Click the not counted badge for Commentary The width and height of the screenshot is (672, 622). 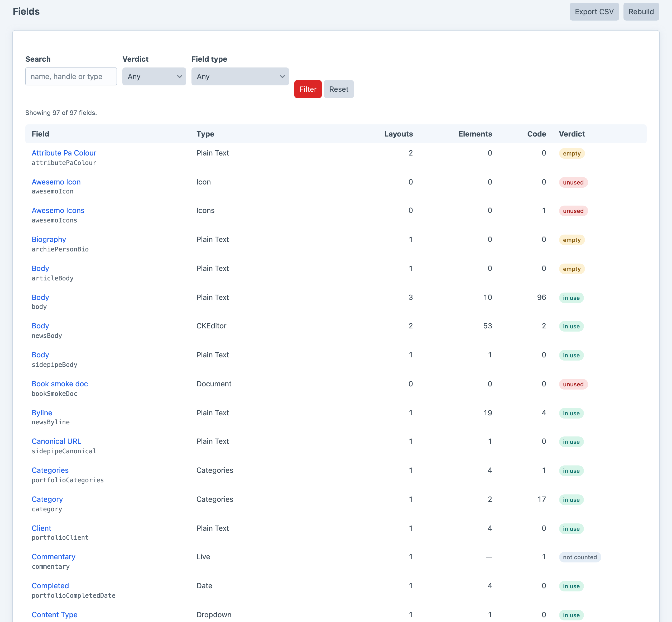580,557
